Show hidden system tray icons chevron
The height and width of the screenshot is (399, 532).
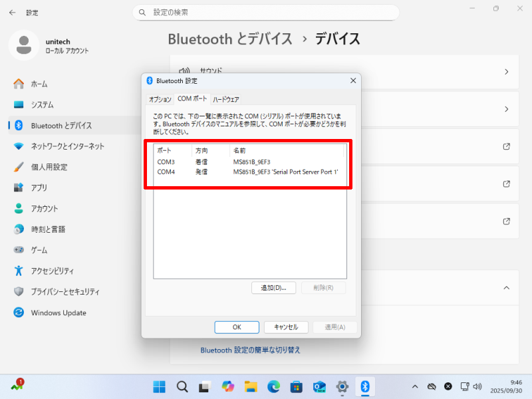(415, 386)
